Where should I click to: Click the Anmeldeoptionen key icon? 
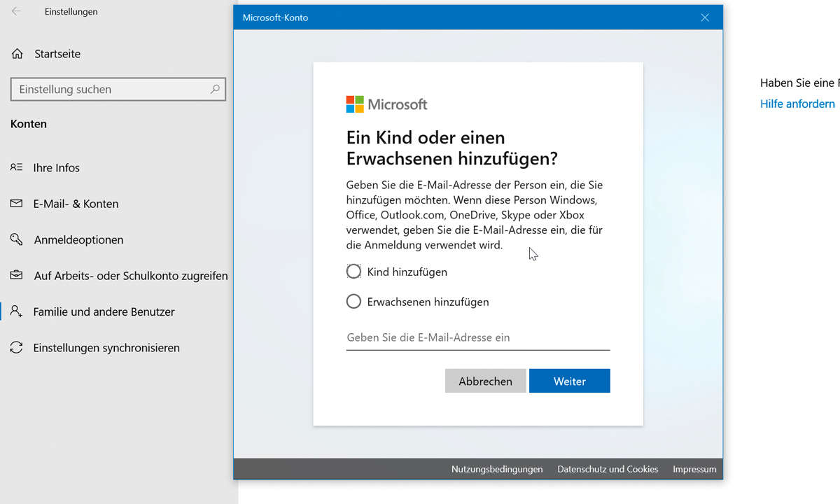click(x=16, y=239)
